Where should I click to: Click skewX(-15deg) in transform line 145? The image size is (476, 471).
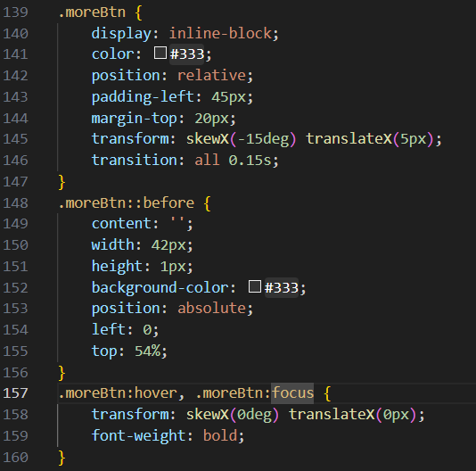tap(241, 139)
